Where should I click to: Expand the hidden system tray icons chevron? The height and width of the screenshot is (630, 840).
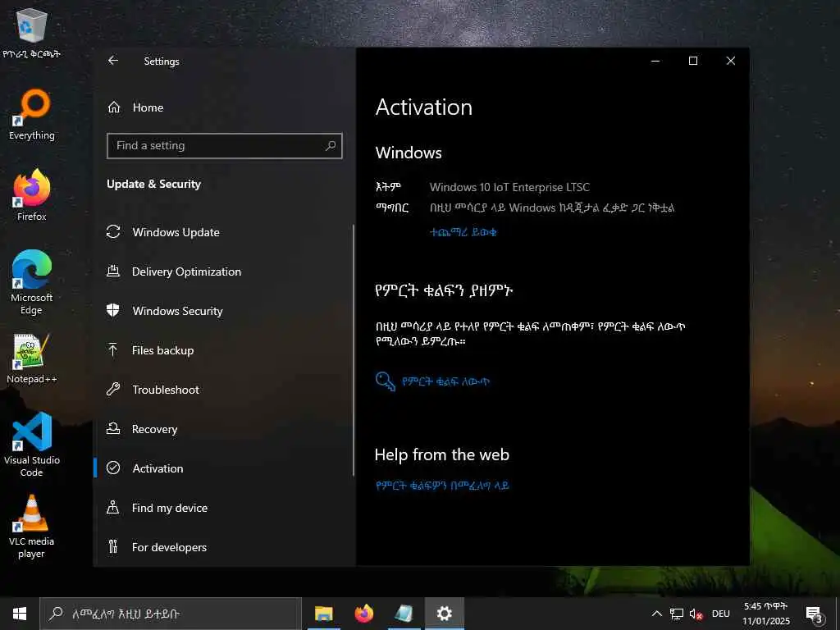click(x=656, y=614)
